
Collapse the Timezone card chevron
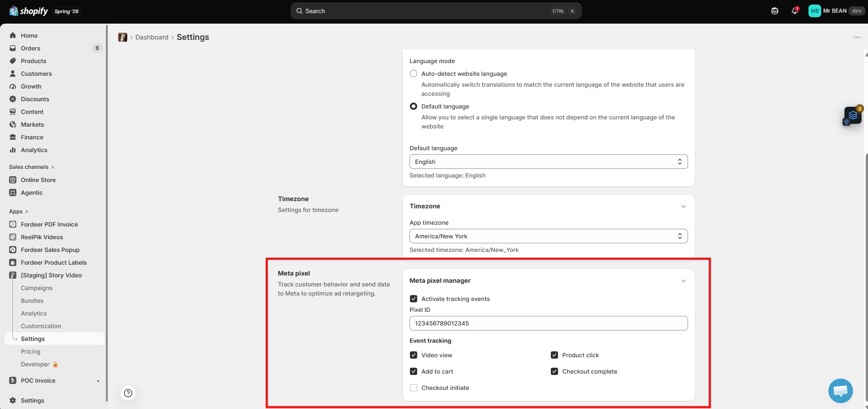coord(683,207)
